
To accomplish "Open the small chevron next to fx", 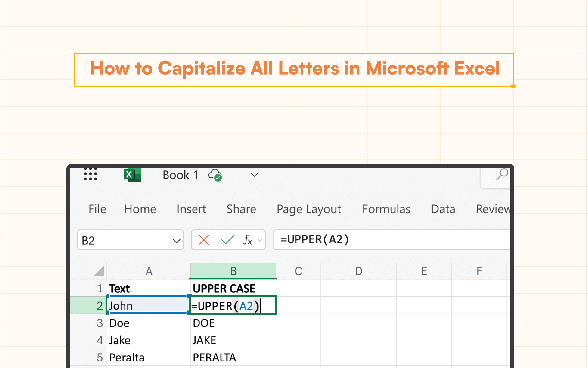I will pyautogui.click(x=260, y=240).
